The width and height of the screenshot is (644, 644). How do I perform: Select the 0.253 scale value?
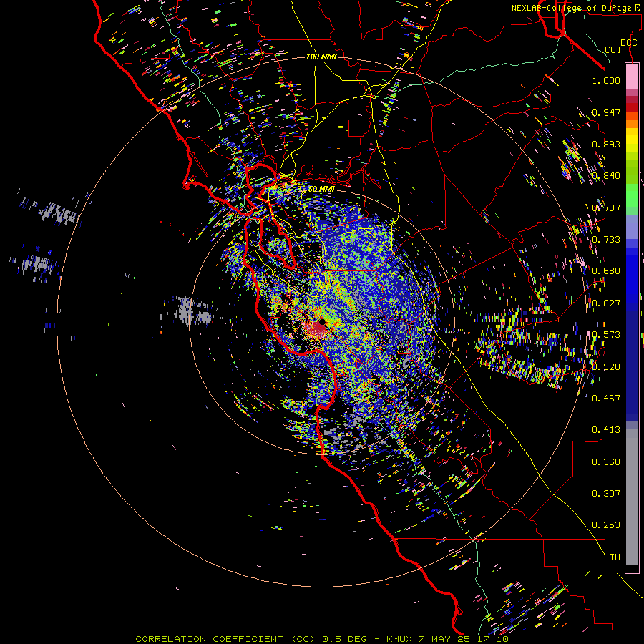click(606, 525)
